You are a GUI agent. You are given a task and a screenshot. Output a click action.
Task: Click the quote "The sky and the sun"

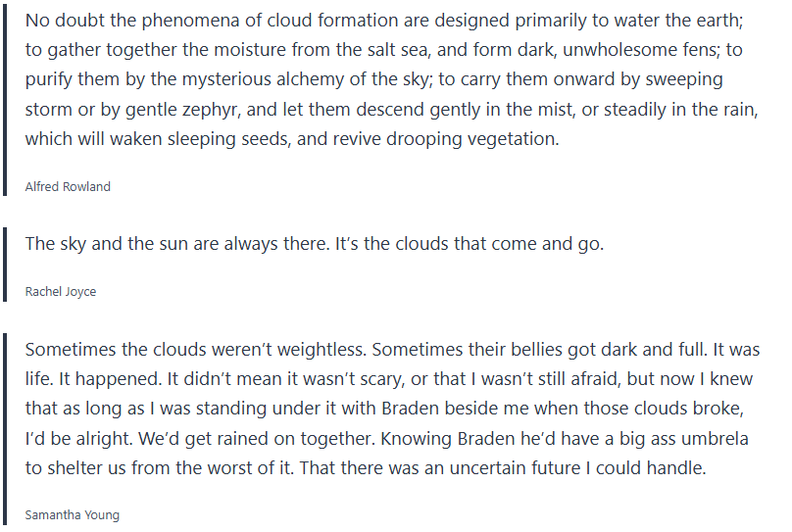pyautogui.click(x=314, y=244)
